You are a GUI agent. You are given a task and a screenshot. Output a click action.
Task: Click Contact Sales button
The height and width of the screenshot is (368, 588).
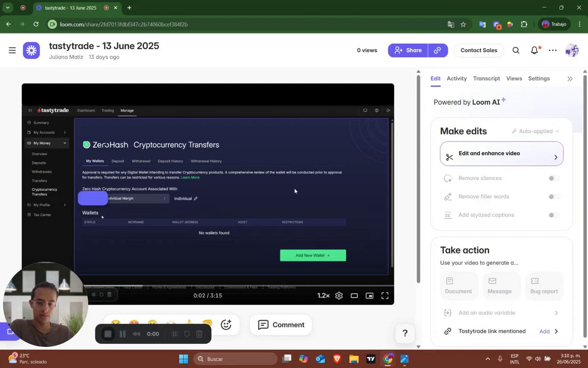479,50
